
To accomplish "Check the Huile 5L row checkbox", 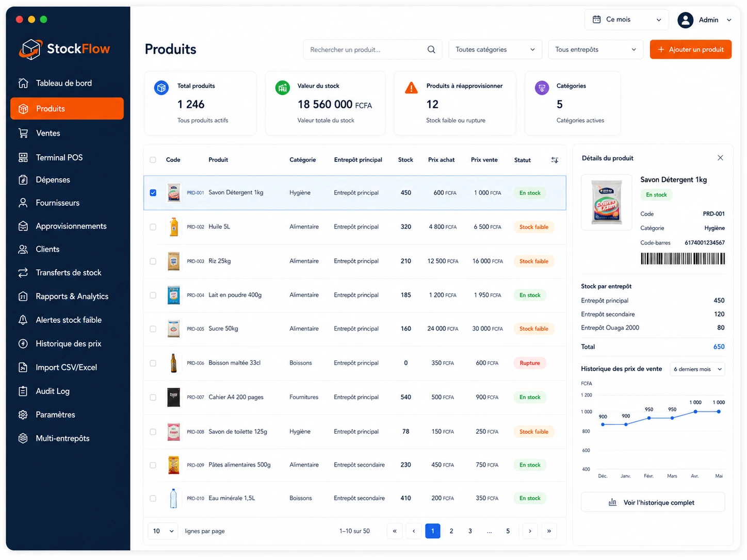I will (x=153, y=227).
